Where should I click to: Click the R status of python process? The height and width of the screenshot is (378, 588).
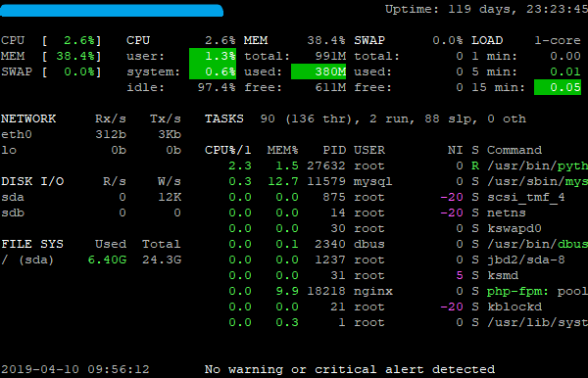475,165
